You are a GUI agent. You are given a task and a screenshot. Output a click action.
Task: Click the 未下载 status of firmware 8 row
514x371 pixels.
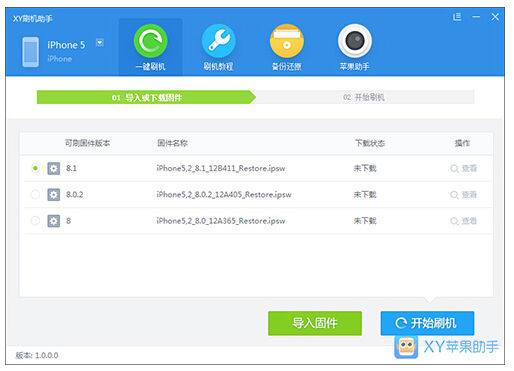(x=365, y=221)
